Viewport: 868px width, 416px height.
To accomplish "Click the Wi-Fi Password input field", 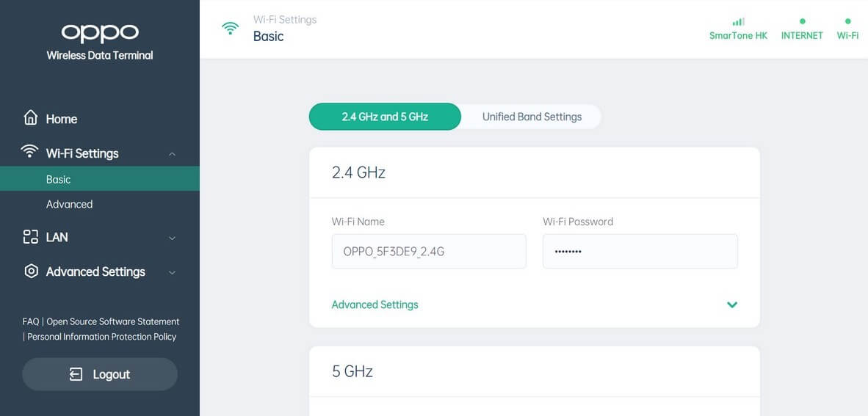I will 640,252.
